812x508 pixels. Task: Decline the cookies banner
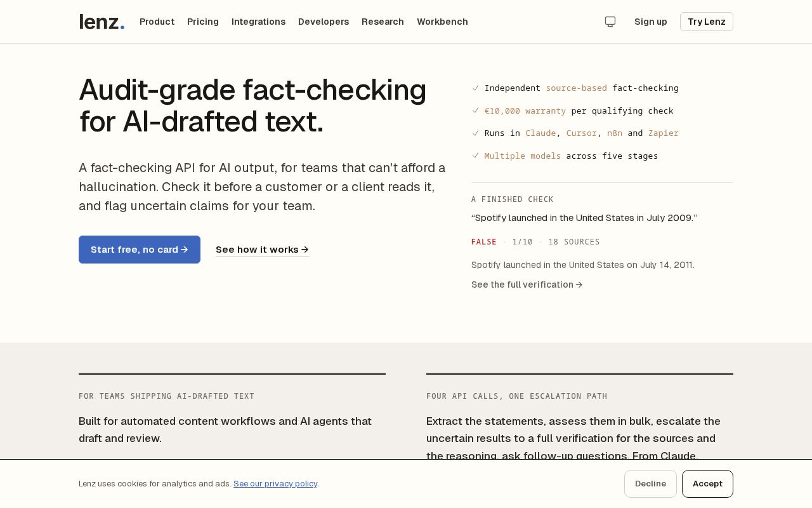[x=650, y=484]
